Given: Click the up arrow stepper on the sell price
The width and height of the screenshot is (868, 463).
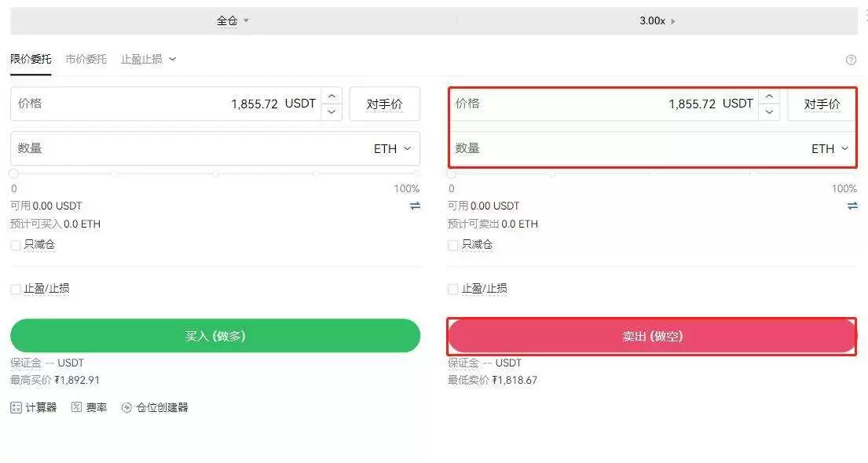Looking at the screenshot, I should tap(769, 97).
